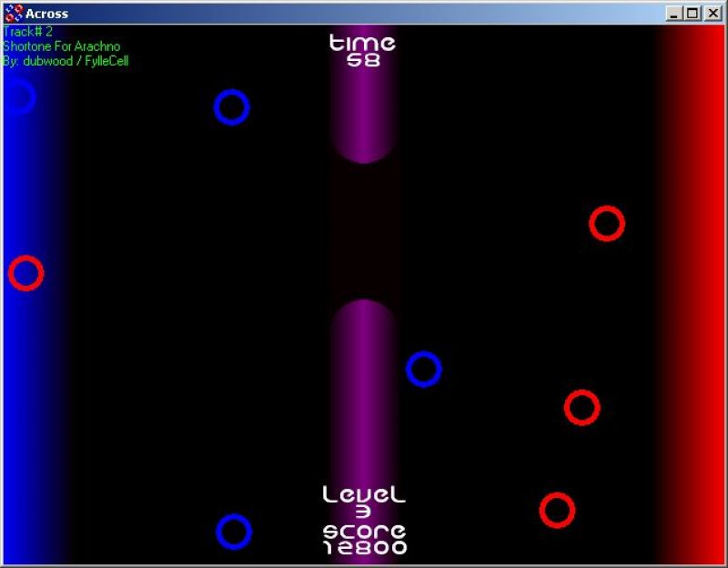Click the "Level 3" indicator
Screen dimensions: 728x568
point(364,502)
